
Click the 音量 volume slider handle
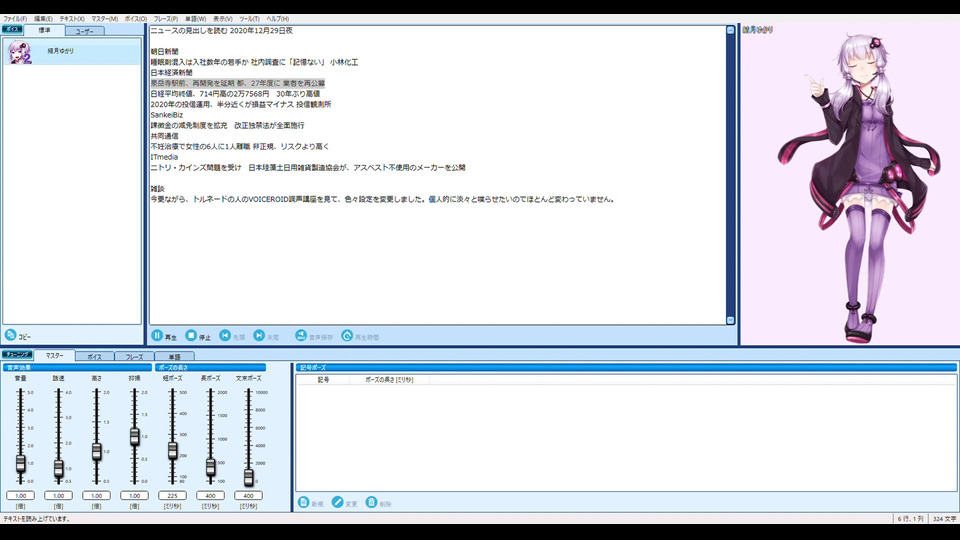click(x=21, y=463)
